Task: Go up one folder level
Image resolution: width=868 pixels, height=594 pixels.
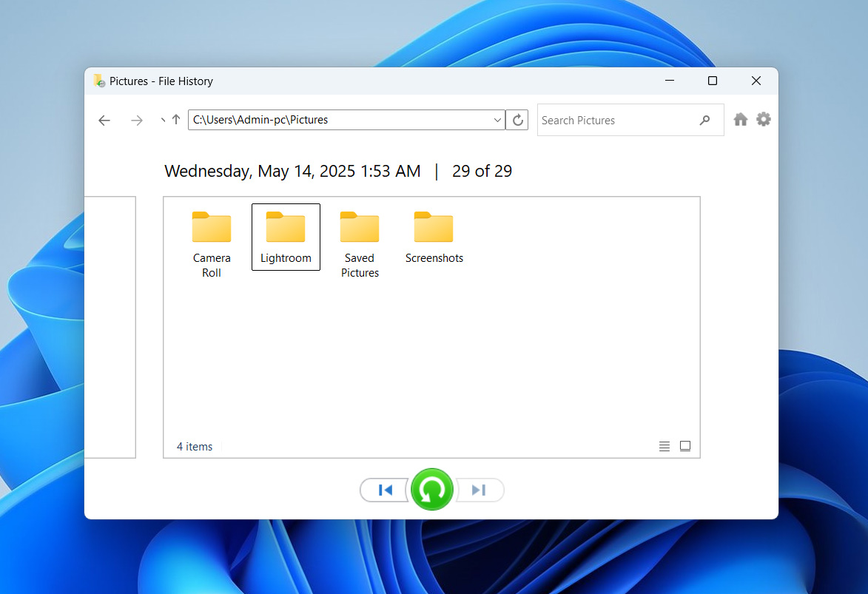Action: pyautogui.click(x=176, y=120)
